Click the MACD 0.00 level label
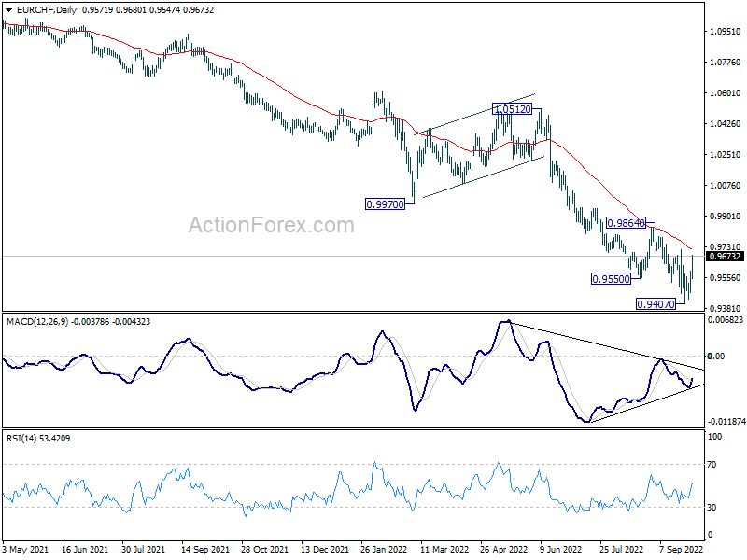This screenshot has height=560, width=747. click(716, 357)
